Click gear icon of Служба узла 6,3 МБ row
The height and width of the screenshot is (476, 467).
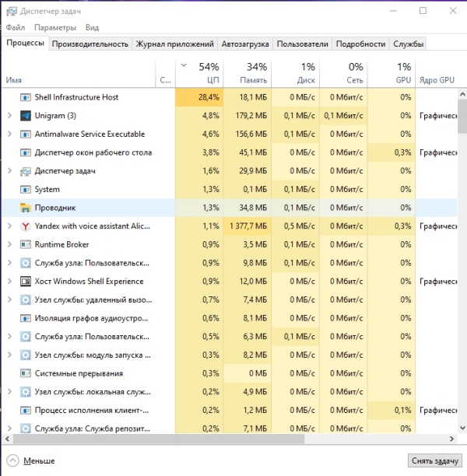click(26, 337)
